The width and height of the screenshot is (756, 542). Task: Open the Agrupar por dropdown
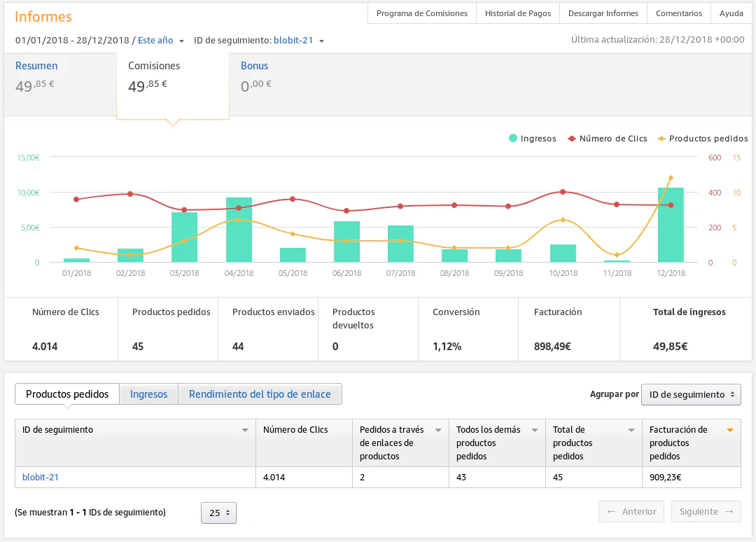691,394
